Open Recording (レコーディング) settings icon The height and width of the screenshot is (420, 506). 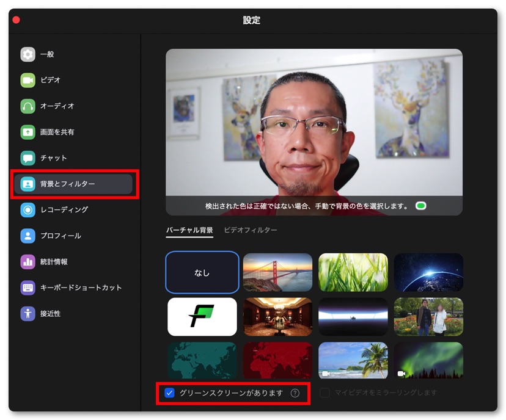click(28, 210)
